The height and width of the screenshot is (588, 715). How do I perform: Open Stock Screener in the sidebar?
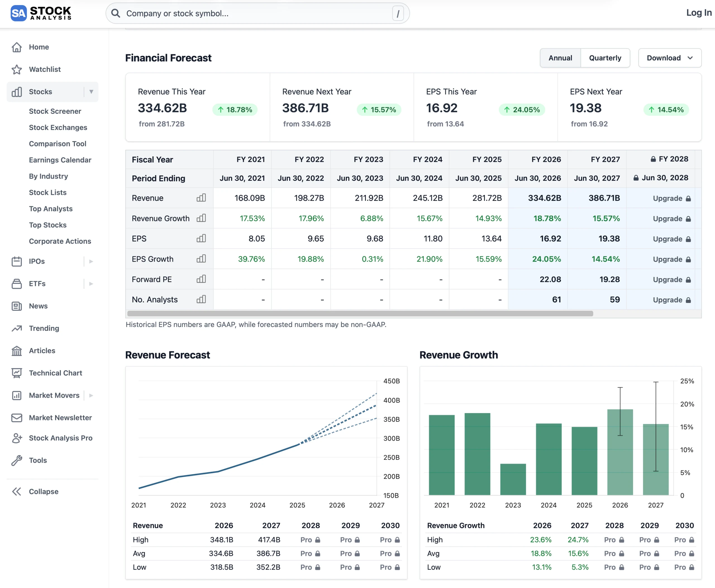55,111
